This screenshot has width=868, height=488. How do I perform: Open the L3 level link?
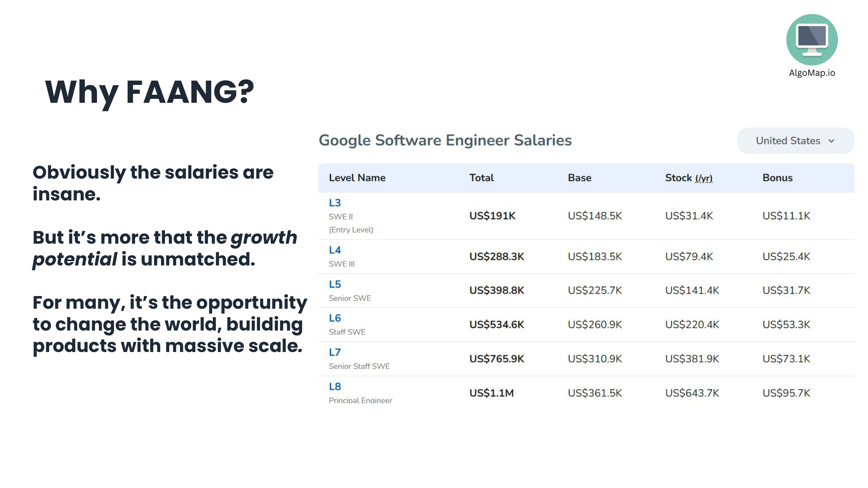coord(335,203)
